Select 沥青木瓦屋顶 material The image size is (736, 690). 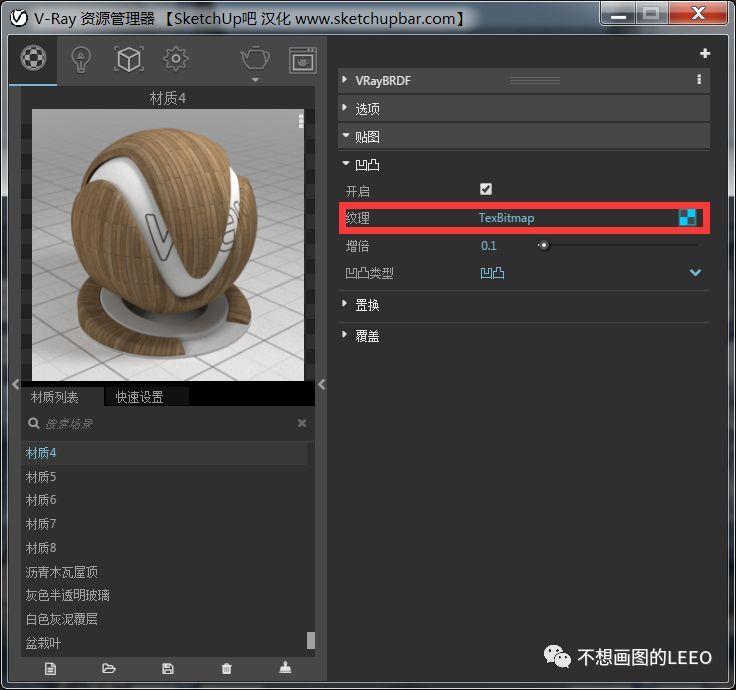[165, 572]
